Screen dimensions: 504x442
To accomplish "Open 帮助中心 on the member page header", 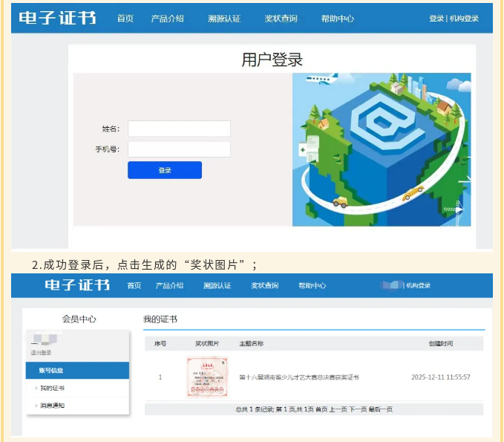I will tap(312, 285).
